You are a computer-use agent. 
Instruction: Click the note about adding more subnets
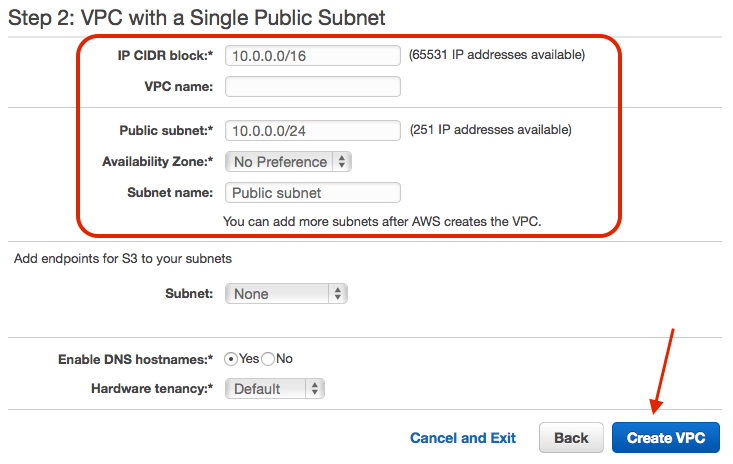tap(382, 221)
